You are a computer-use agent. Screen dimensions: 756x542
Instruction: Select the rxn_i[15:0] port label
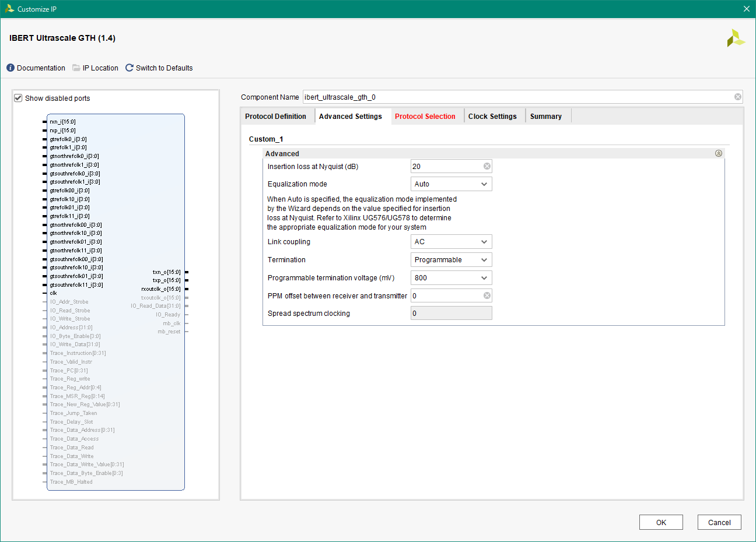(x=62, y=122)
